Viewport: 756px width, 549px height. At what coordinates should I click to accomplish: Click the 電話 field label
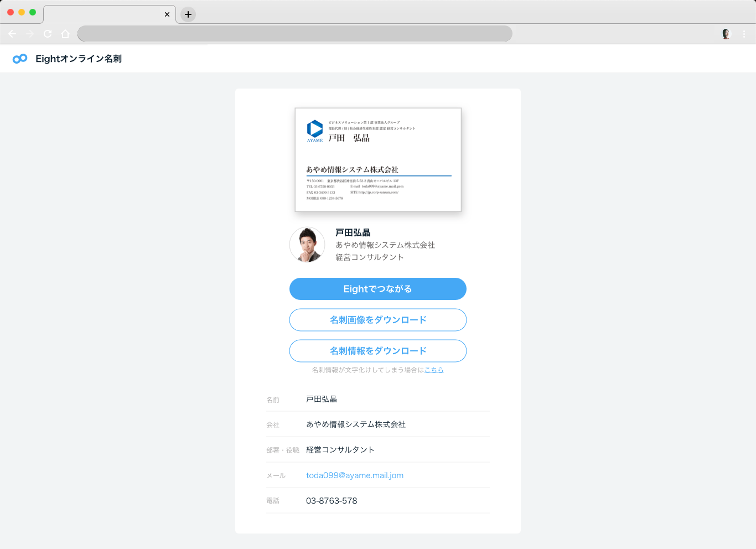273,501
